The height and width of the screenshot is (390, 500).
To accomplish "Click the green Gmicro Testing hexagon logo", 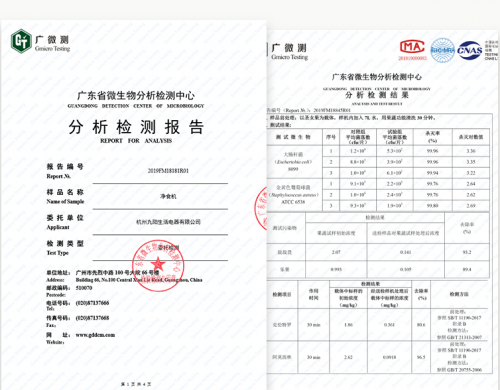I will (x=21, y=41).
